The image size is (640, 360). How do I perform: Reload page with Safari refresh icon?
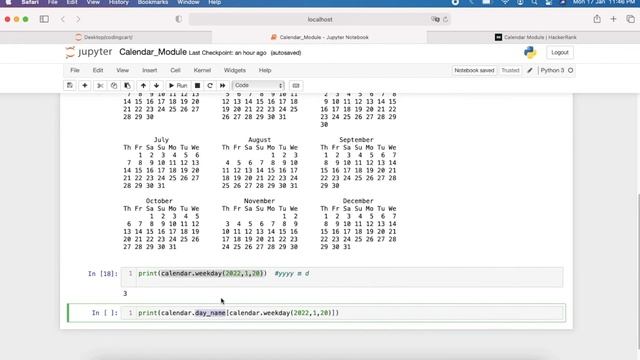[445, 19]
